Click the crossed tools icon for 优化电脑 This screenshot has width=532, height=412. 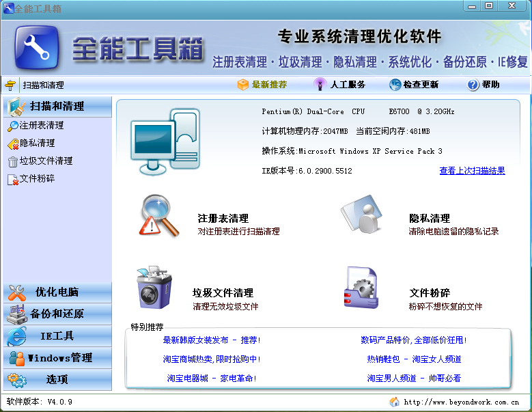pyautogui.click(x=17, y=292)
